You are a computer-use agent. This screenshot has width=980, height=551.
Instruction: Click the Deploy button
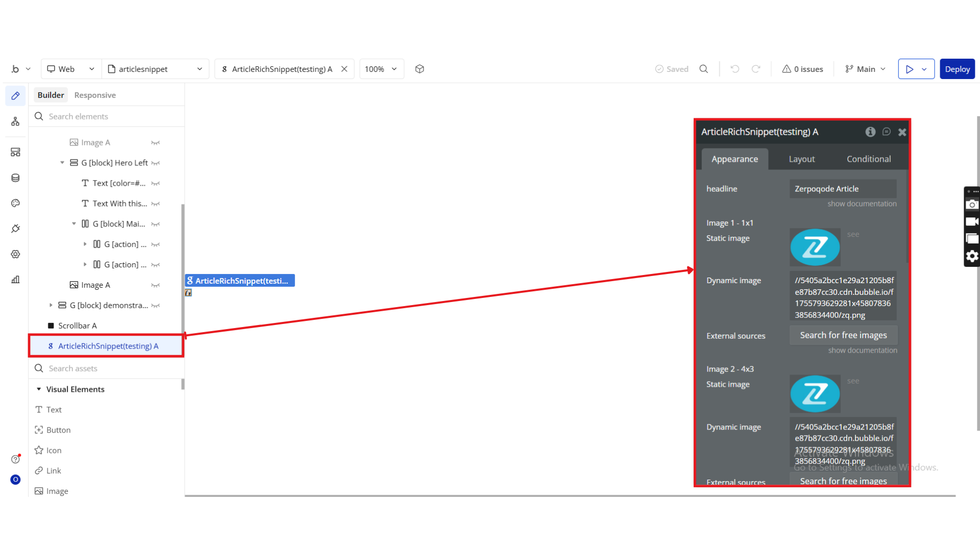(x=957, y=69)
